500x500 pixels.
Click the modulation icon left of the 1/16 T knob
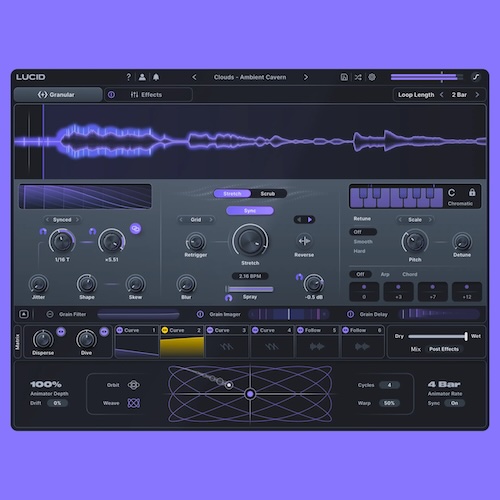pyautogui.click(x=43, y=231)
